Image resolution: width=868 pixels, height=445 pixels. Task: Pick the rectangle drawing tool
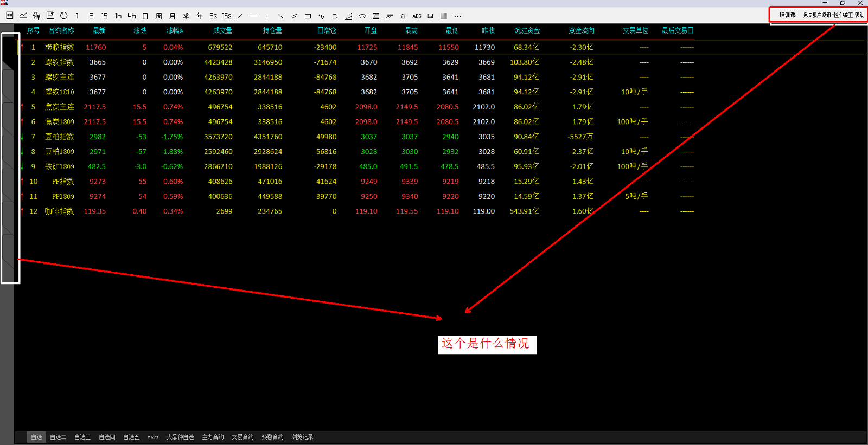pos(308,16)
